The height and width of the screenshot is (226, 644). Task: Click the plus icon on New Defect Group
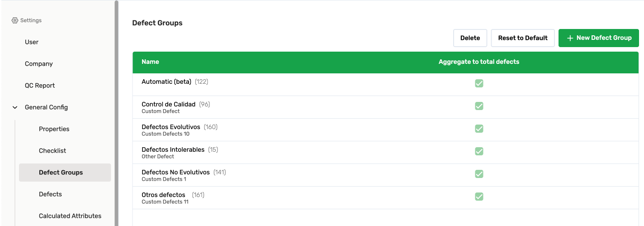[570, 38]
